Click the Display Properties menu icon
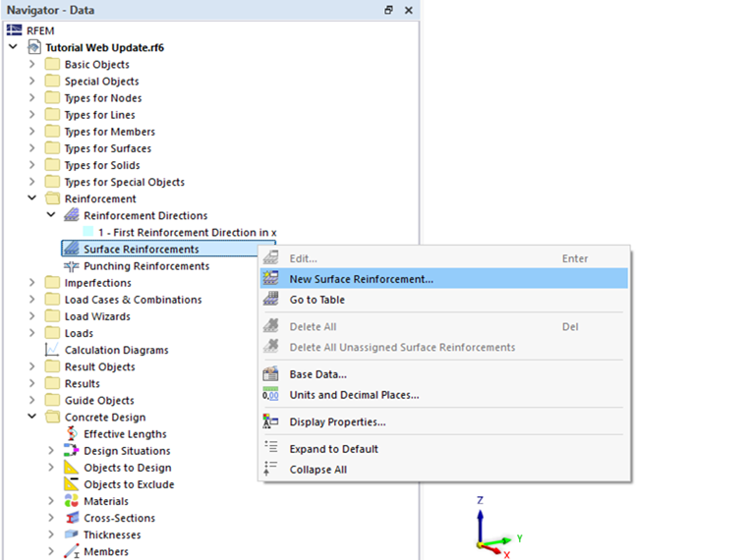This screenshot has height=560, width=747. [x=270, y=421]
